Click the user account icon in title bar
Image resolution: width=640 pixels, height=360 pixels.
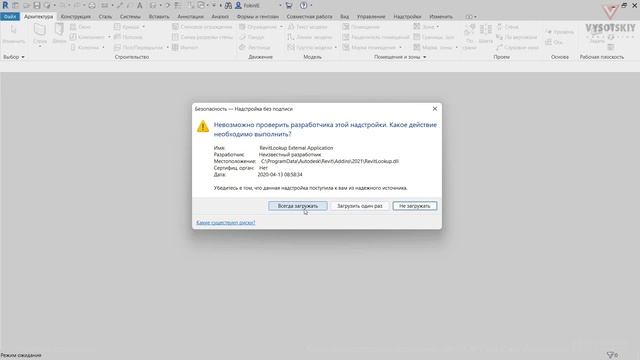[238, 5]
